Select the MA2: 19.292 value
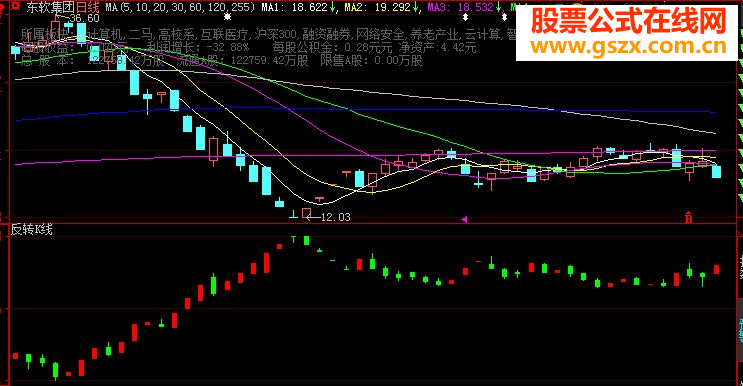The height and width of the screenshot is (386, 743). point(377,7)
